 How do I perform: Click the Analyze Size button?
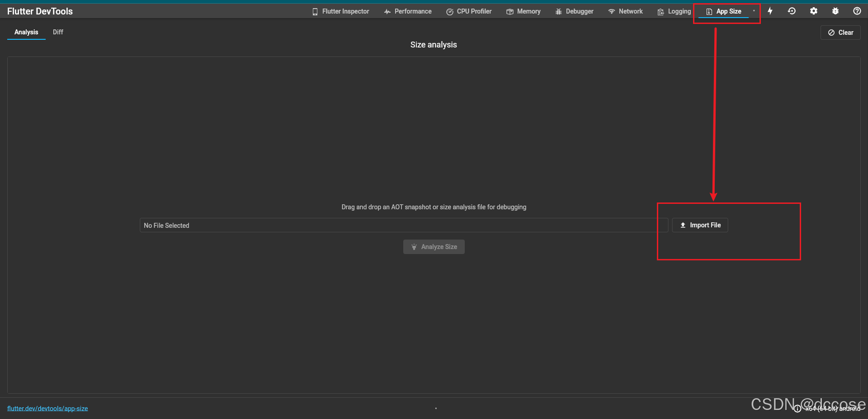(434, 247)
